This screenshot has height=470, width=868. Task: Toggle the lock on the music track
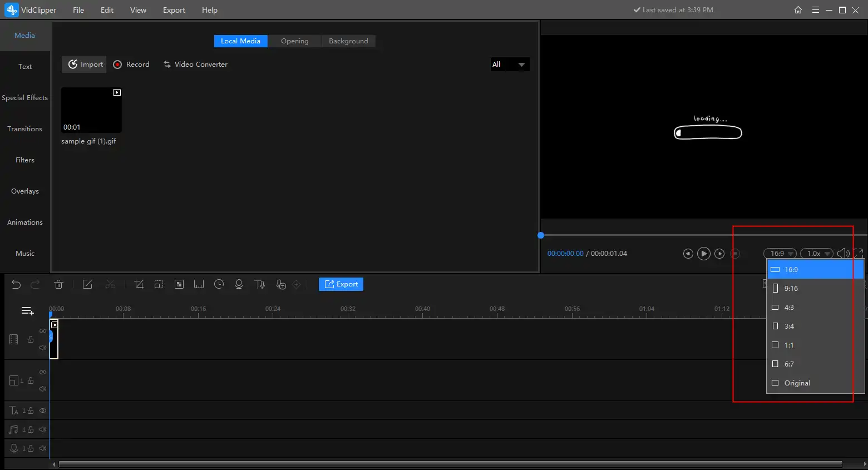click(x=31, y=429)
